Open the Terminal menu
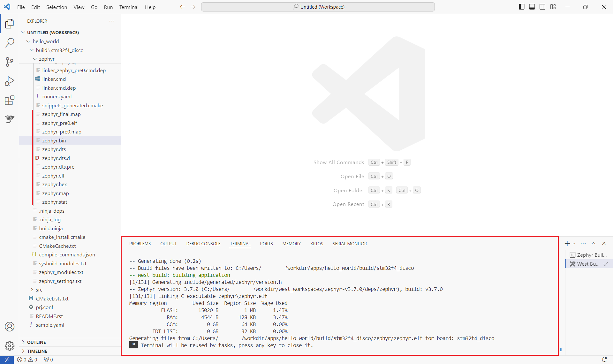The image size is (613, 364). click(x=129, y=7)
